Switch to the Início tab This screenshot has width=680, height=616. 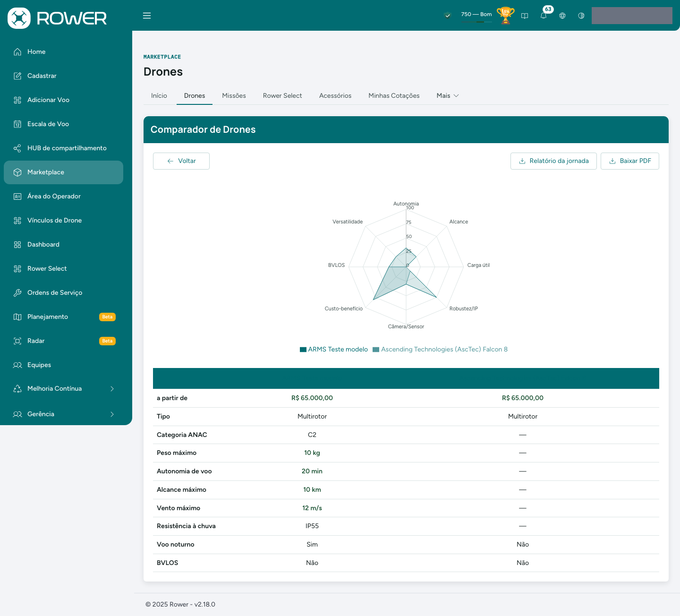pos(159,96)
